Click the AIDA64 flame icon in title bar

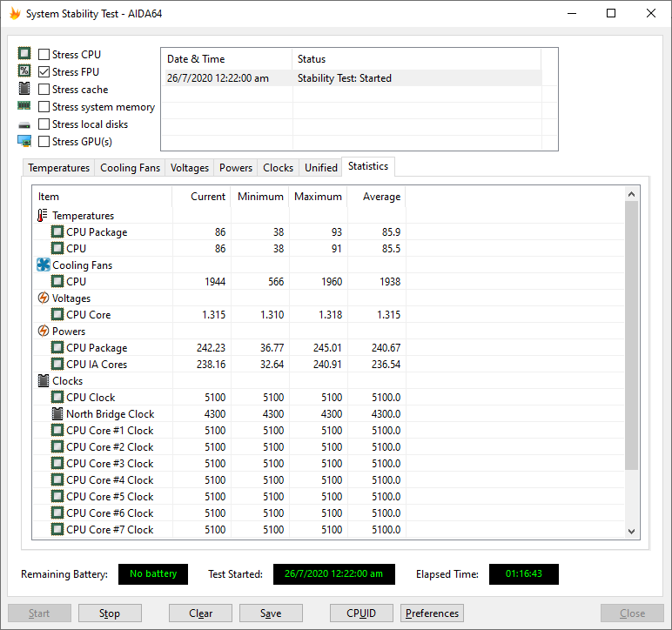(x=15, y=14)
